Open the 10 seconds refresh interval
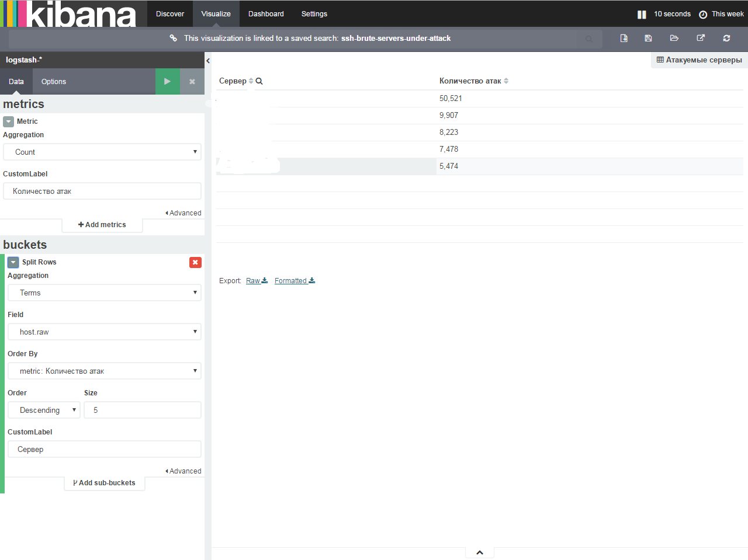The width and height of the screenshot is (748, 560). point(672,14)
